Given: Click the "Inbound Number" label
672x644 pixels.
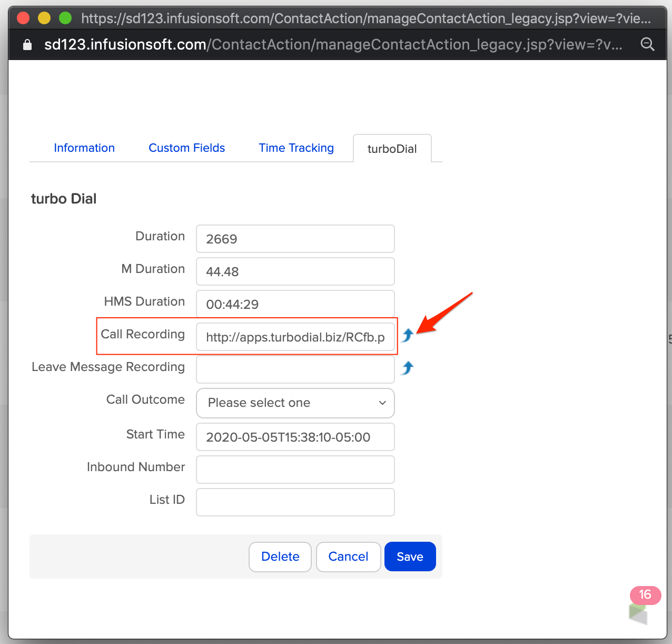Looking at the screenshot, I should pyautogui.click(x=136, y=467).
